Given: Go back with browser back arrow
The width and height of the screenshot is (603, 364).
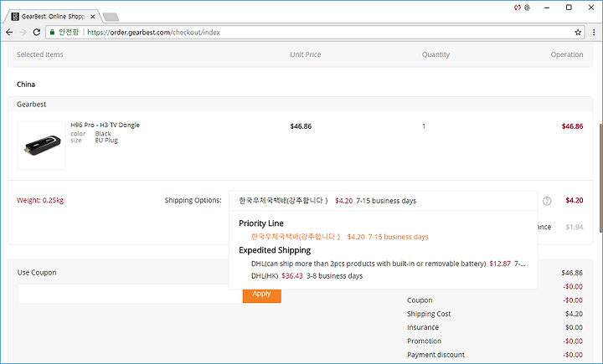Looking at the screenshot, I should [x=9, y=33].
